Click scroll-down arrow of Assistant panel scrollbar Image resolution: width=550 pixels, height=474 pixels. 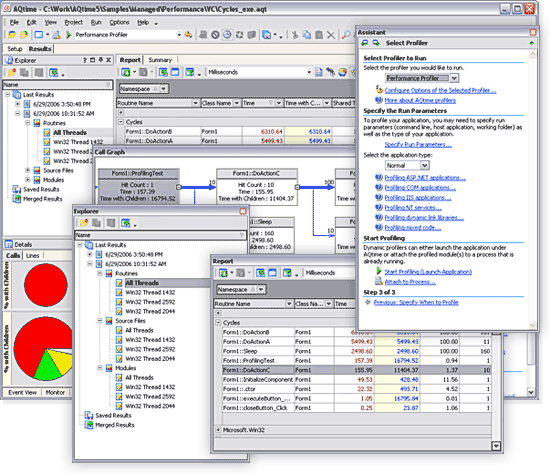click(x=532, y=325)
